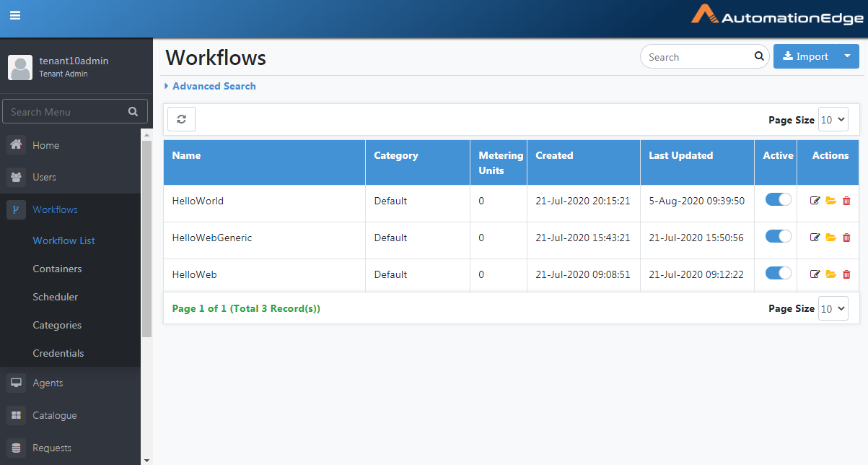The width and height of the screenshot is (868, 465).
Task: Click the Import button
Action: (x=805, y=56)
